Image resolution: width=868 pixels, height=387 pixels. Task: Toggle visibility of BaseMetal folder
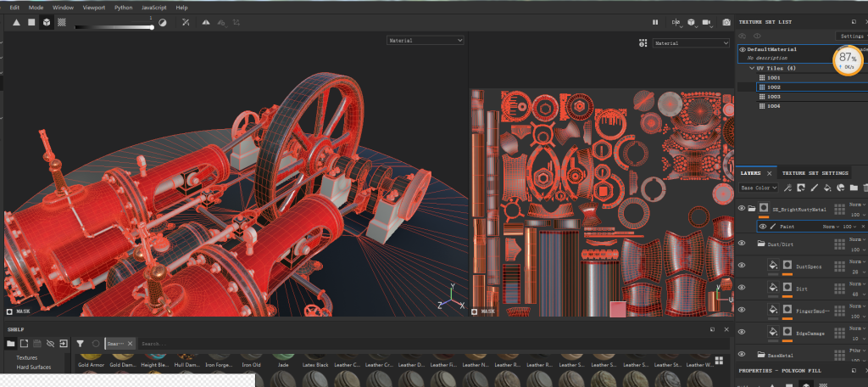coord(742,354)
